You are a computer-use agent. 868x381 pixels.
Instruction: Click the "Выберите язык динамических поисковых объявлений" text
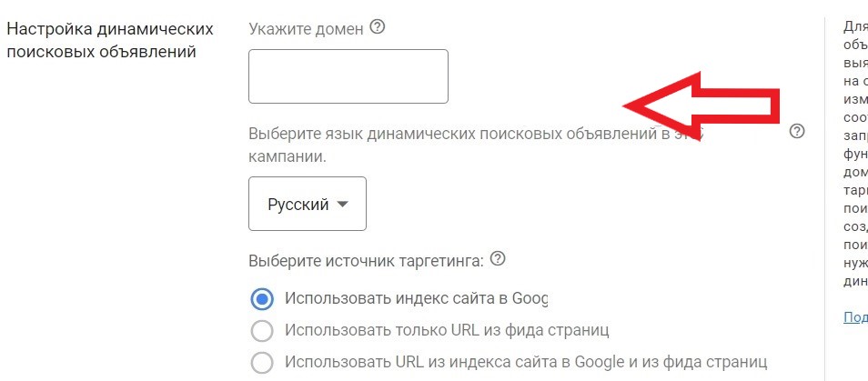[x=455, y=134]
